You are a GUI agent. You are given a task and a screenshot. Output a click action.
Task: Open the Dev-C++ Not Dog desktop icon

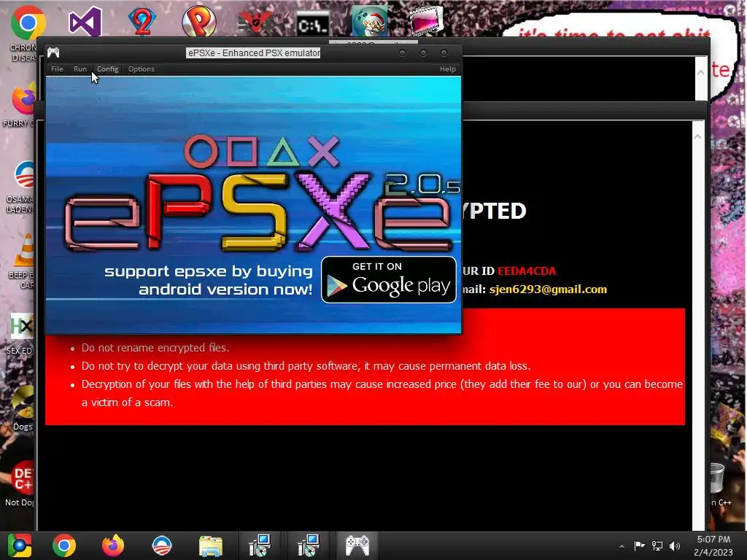(x=23, y=478)
